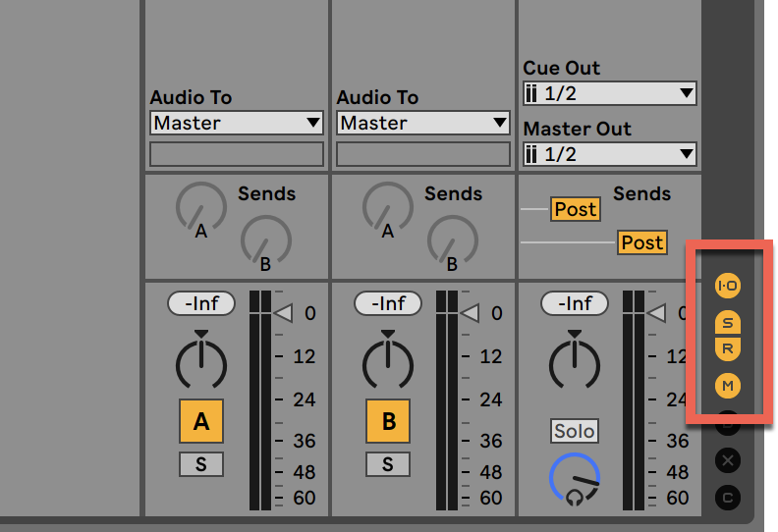Toggle the I-O section visibility button
The height and width of the screenshot is (532, 778).
pyautogui.click(x=728, y=286)
